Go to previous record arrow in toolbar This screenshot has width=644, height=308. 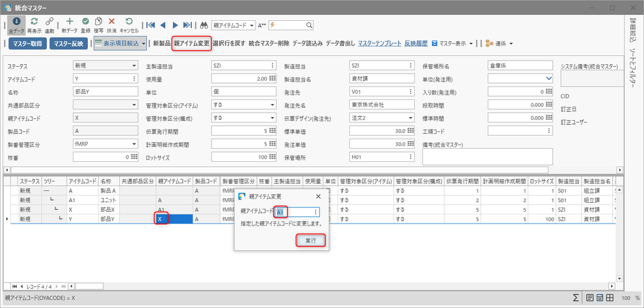coord(163,25)
